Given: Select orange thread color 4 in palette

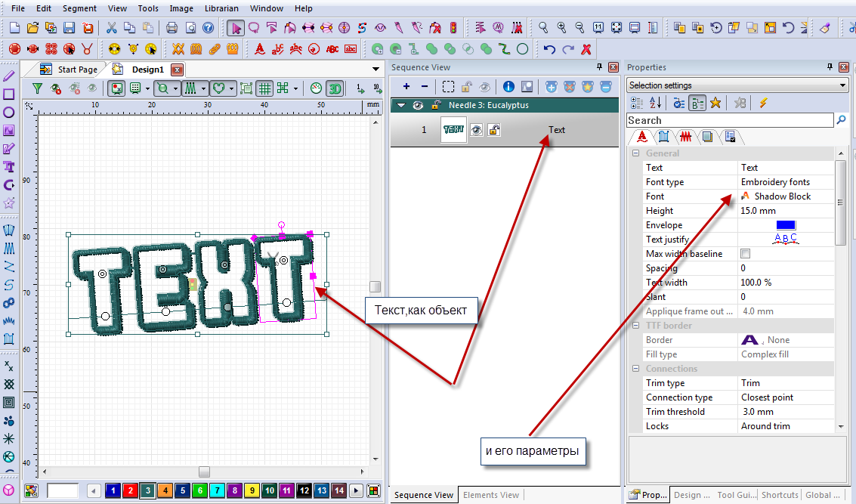Looking at the screenshot, I should 165,491.
